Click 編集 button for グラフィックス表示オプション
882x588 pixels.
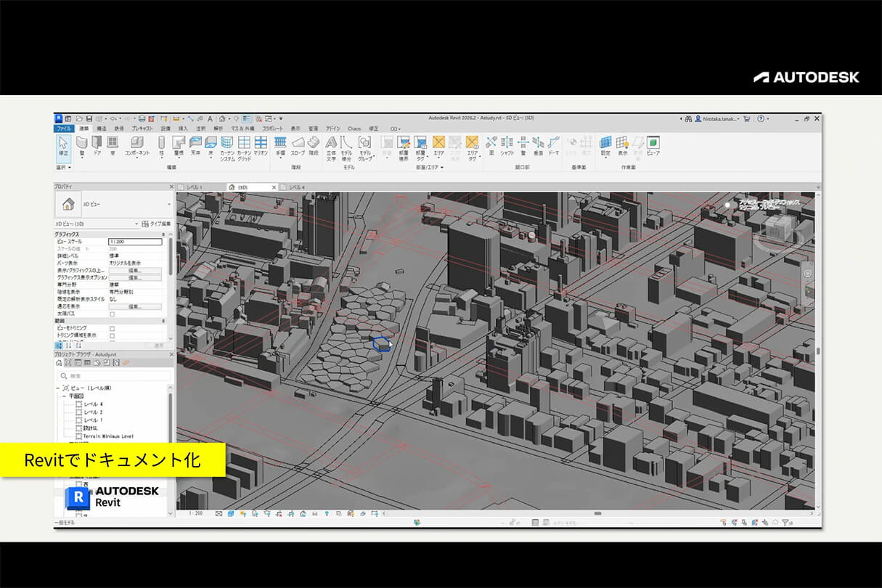135,277
